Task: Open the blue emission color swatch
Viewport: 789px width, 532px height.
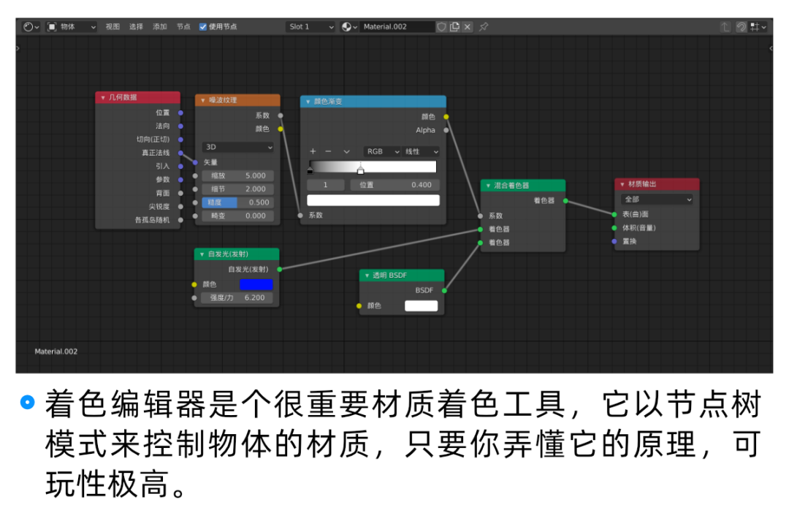Action: pos(256,284)
